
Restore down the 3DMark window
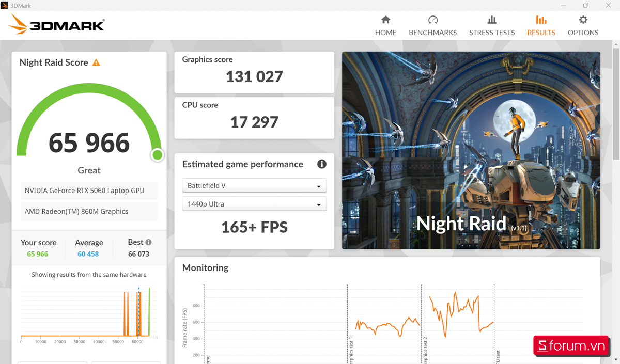(x=585, y=5)
